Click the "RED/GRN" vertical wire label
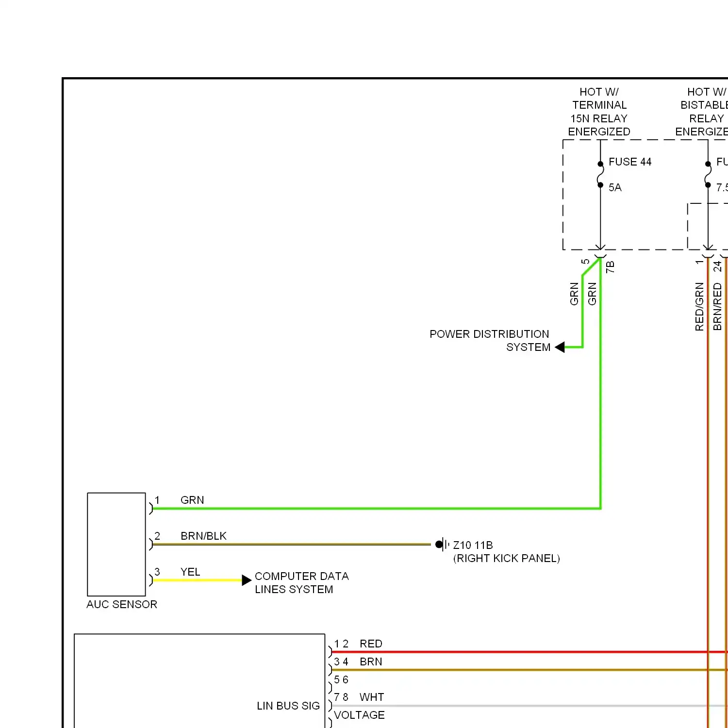 (699, 307)
